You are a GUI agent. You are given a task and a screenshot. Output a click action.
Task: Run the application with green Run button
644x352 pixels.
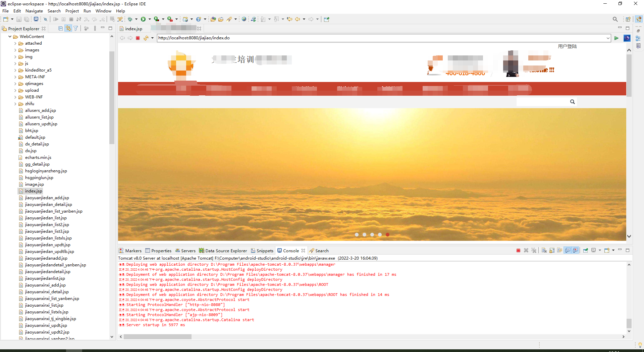click(143, 19)
